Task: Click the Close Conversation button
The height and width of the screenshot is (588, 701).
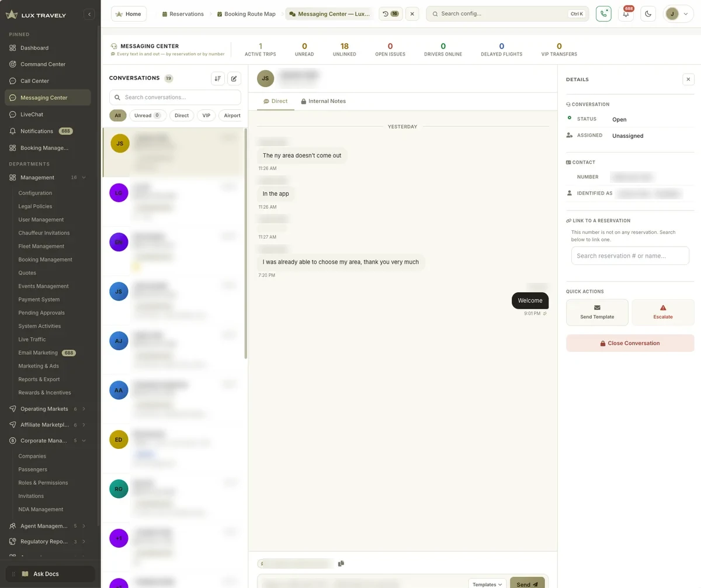Action: [x=630, y=343]
